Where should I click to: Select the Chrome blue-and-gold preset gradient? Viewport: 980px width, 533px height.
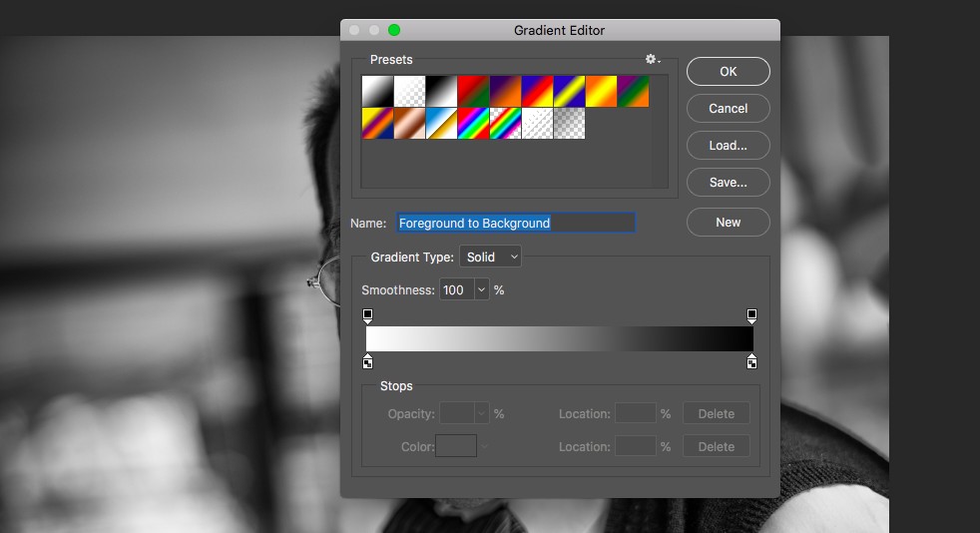click(x=441, y=123)
